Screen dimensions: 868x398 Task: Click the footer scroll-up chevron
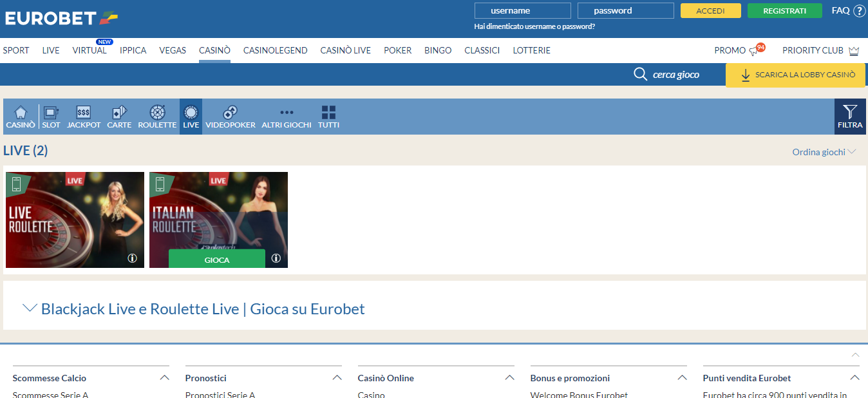tap(856, 355)
